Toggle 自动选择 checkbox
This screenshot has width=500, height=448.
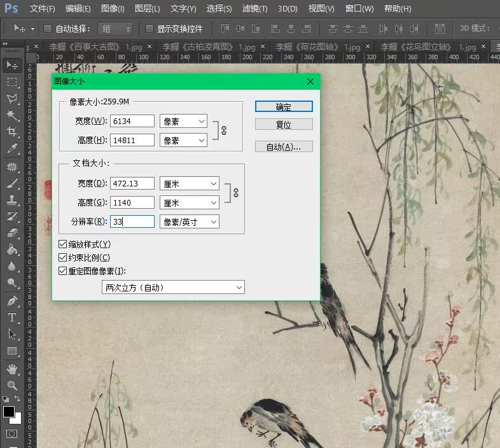coord(48,29)
